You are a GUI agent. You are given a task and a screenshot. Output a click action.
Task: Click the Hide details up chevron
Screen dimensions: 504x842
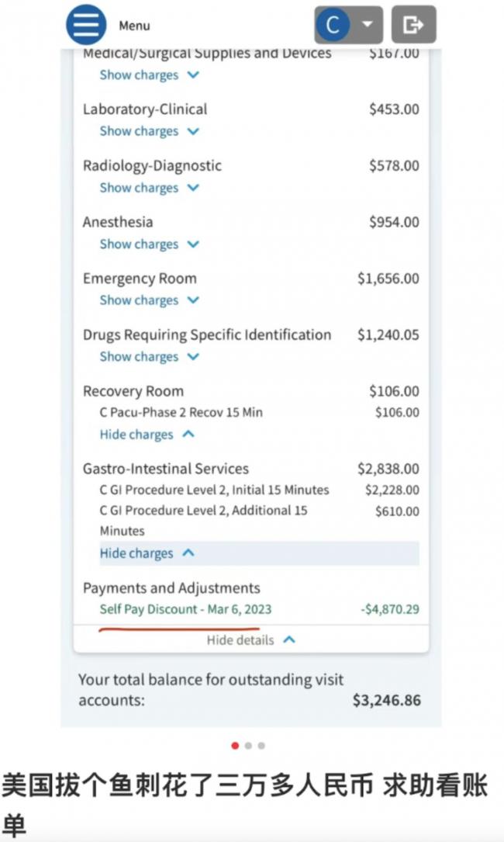tap(289, 639)
